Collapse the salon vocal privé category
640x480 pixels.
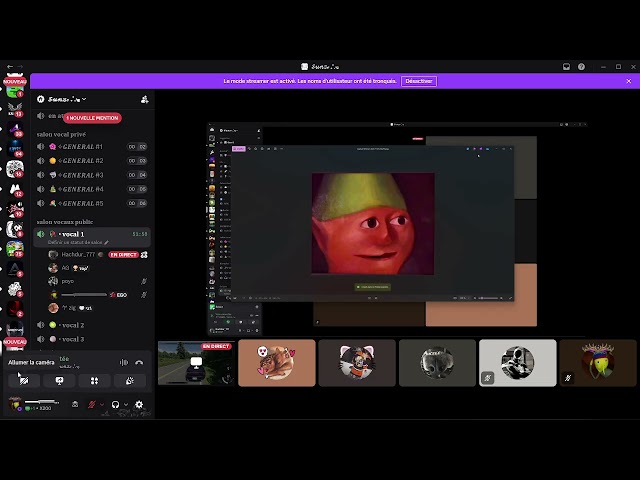pos(61,134)
